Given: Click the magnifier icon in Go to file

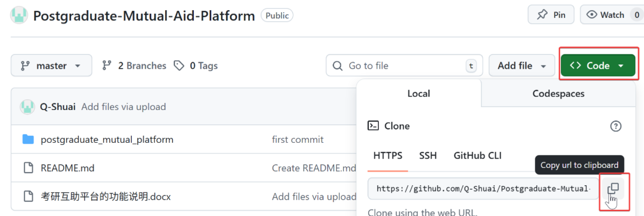Looking at the screenshot, I should click(337, 66).
